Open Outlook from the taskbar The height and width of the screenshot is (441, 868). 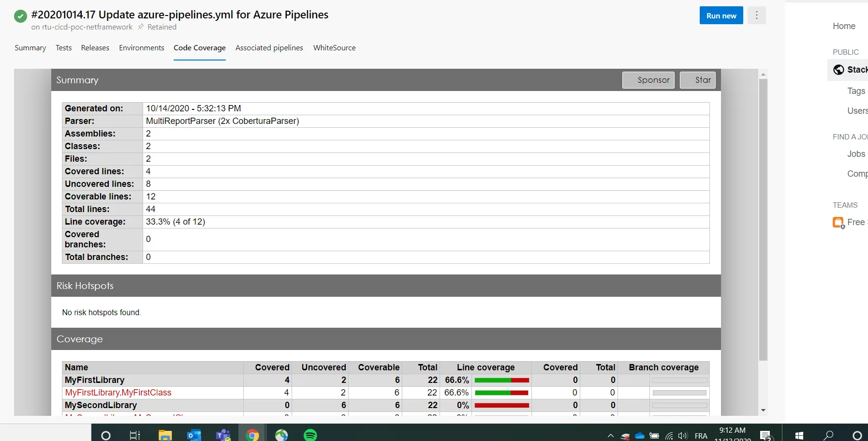tap(194, 435)
